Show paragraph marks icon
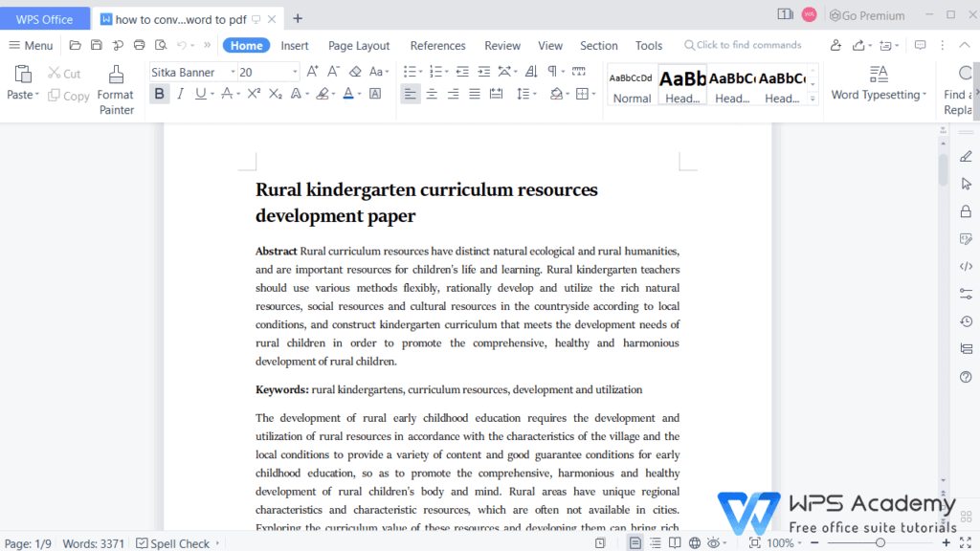980x551 pixels. (553, 71)
